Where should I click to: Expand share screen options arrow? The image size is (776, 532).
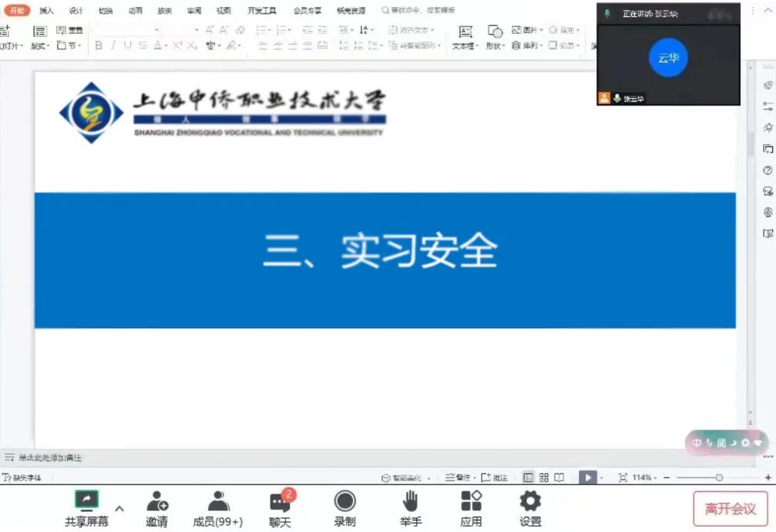(x=119, y=508)
